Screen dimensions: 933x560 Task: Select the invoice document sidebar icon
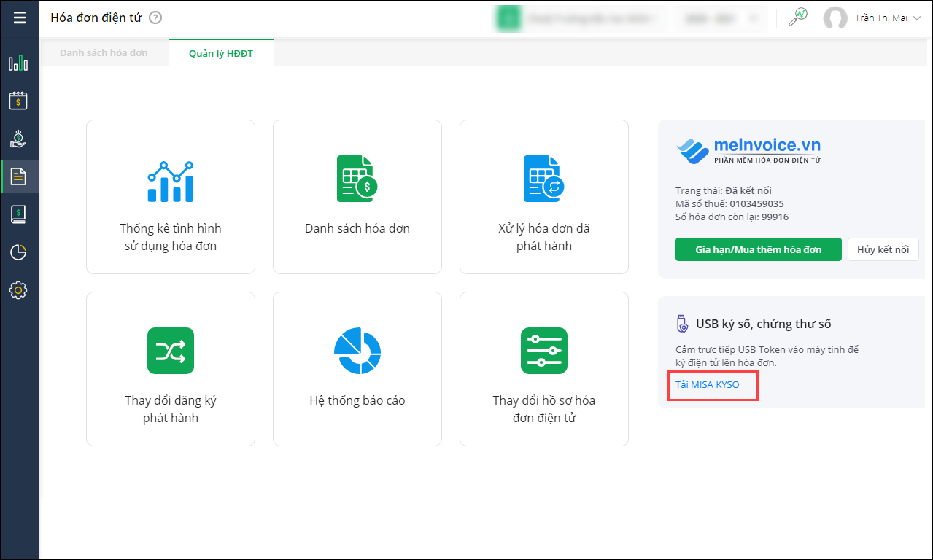pos(18,176)
